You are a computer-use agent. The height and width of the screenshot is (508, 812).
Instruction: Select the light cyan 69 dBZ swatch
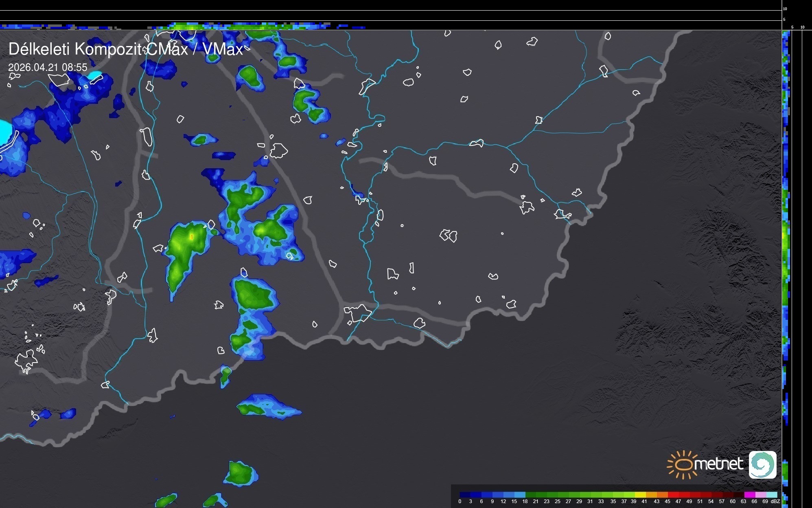[772, 495]
